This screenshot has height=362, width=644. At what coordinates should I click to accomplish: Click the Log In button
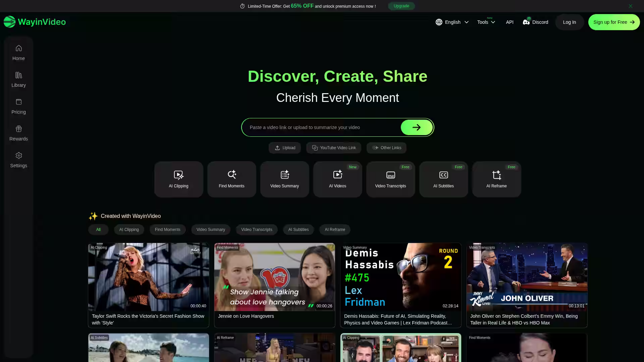point(569,22)
